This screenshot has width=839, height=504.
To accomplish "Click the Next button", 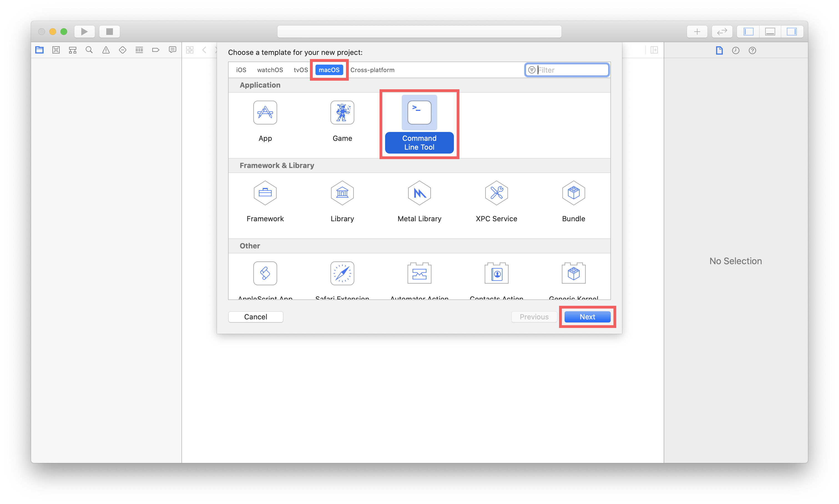I will tap(587, 317).
